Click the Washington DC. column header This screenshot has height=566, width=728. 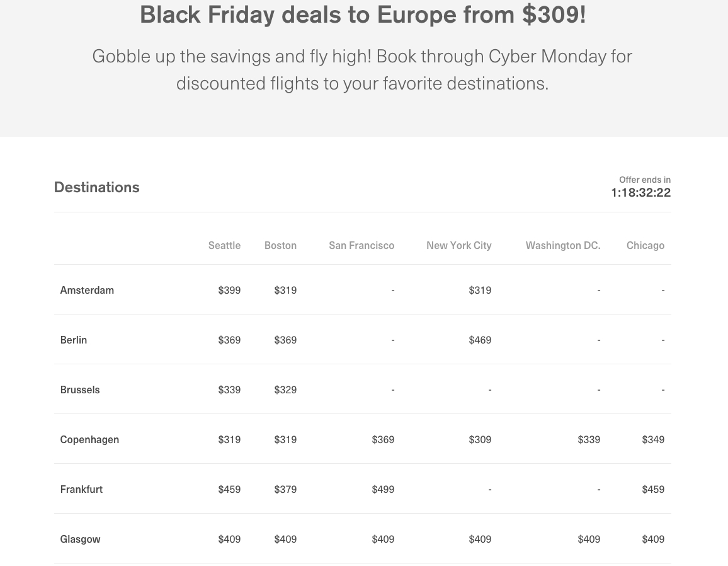tap(563, 245)
